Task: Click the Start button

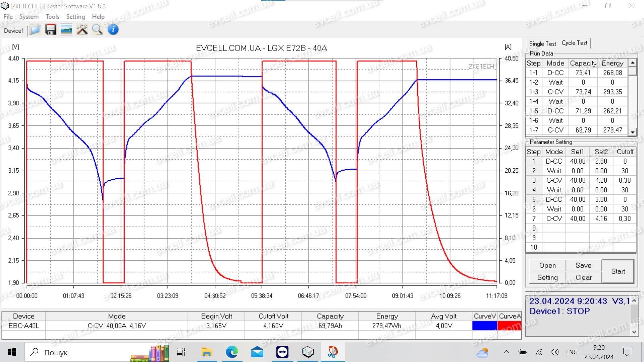Action: pyautogui.click(x=618, y=271)
